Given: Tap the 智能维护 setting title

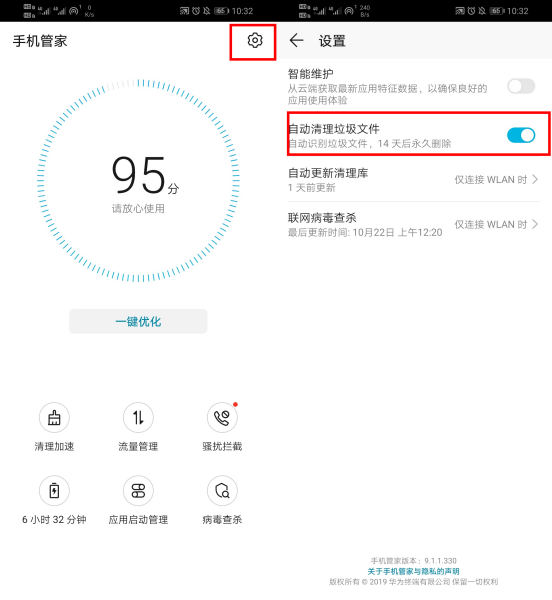Looking at the screenshot, I should coord(311,73).
